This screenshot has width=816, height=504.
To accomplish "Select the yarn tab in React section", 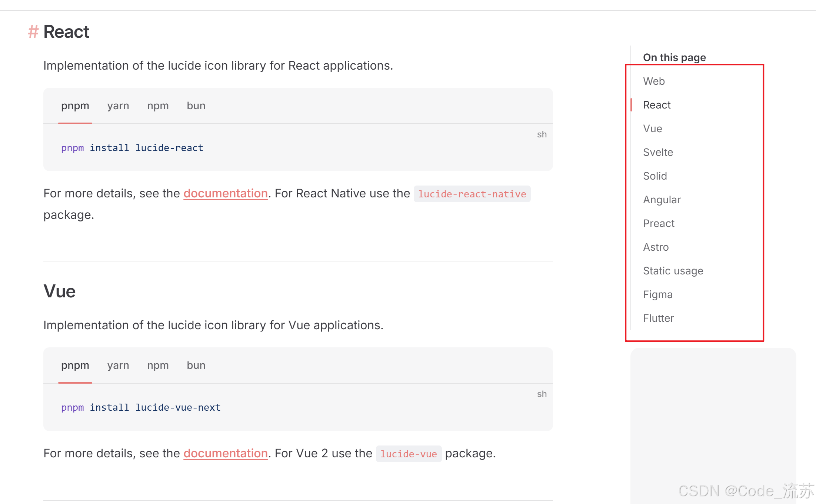I will [x=118, y=106].
